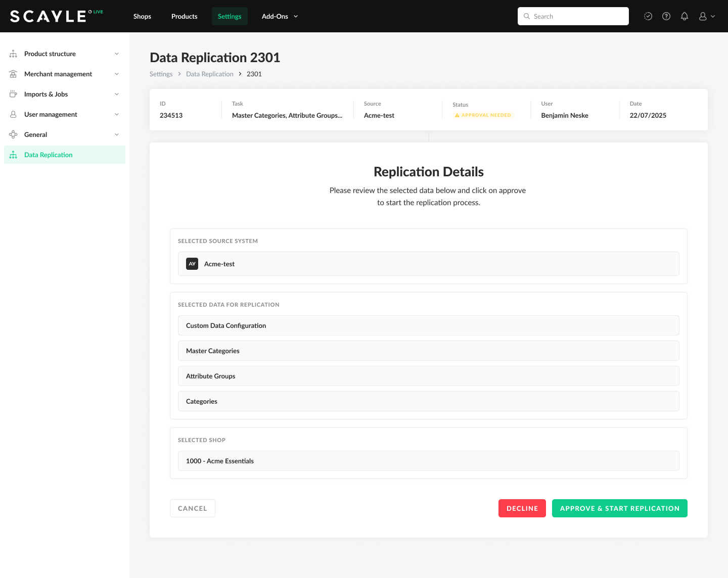Click the Imports & Jobs sidebar icon
The height and width of the screenshot is (578, 728).
click(13, 94)
